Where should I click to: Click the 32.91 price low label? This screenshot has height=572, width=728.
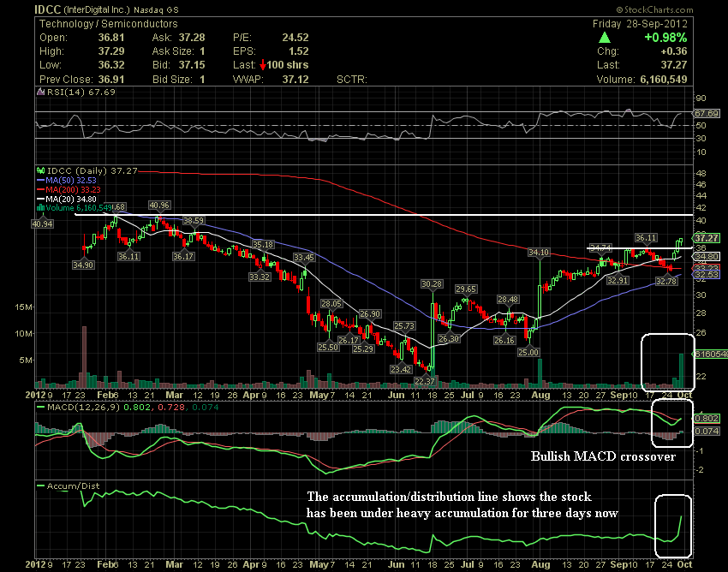click(618, 280)
